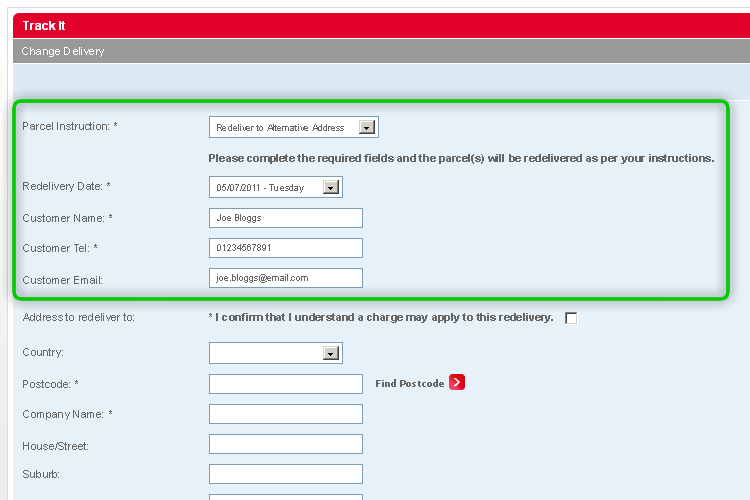Viewport: 750px width, 500px height.
Task: Click the House/Street label text
Action: click(55, 446)
